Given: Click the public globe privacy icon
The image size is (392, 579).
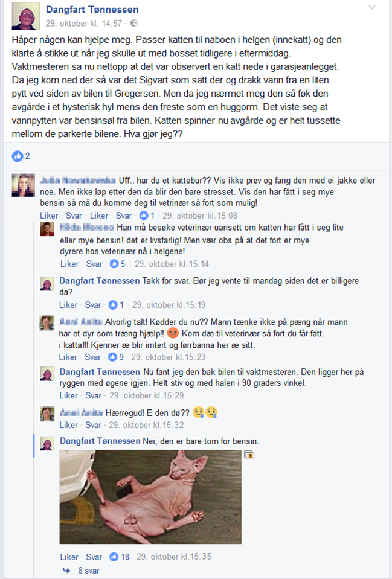Looking at the screenshot, I should [134, 24].
